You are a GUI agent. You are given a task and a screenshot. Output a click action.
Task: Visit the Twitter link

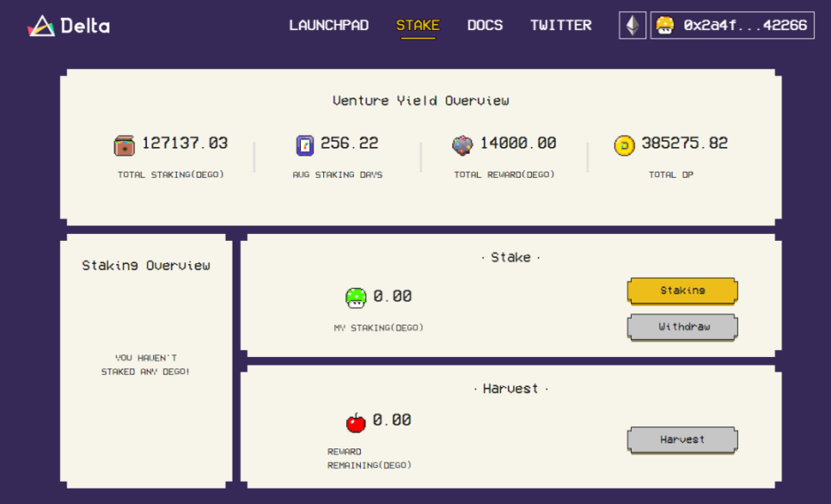560,26
